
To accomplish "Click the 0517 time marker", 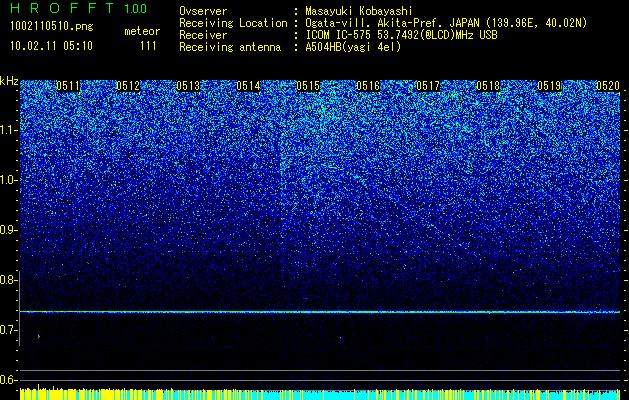I will (x=428, y=86).
